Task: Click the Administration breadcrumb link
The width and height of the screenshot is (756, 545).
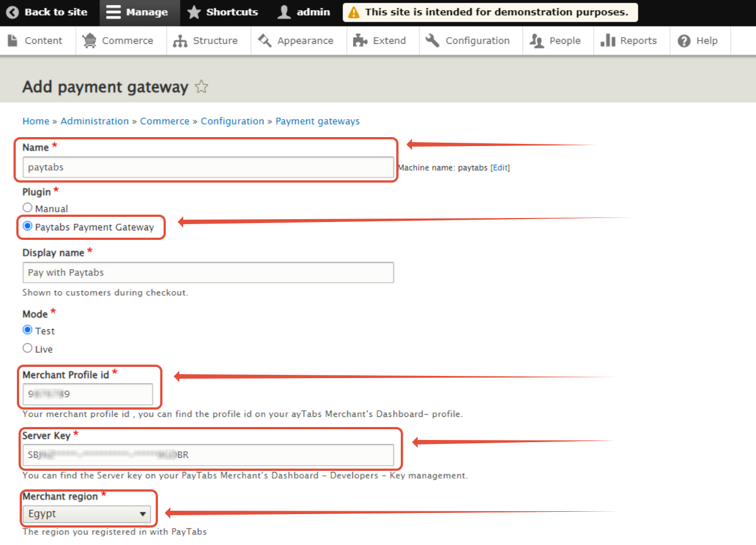Action: (x=94, y=121)
